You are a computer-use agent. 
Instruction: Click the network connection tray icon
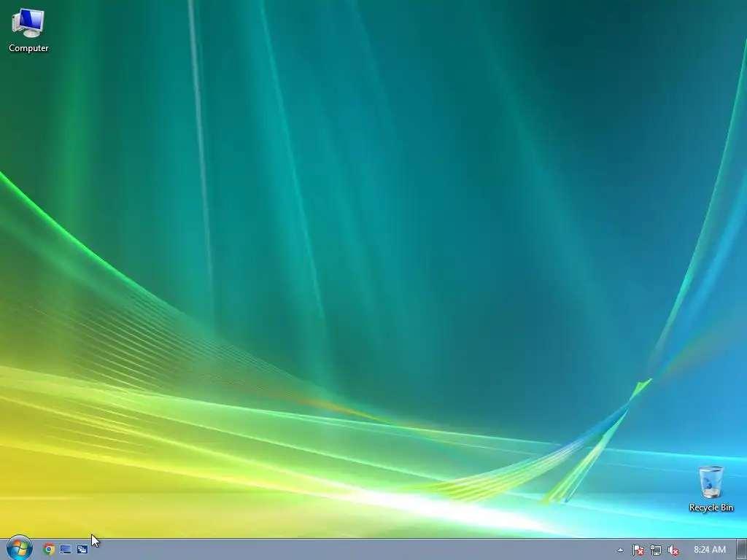point(656,550)
